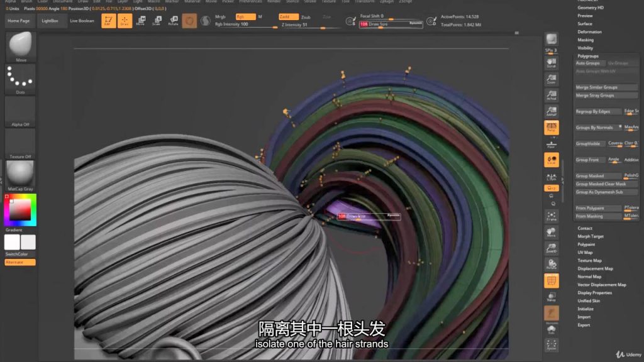Screen dimensions: 644x362
Task: Expand the UV Map subpalette
Action: (x=585, y=253)
